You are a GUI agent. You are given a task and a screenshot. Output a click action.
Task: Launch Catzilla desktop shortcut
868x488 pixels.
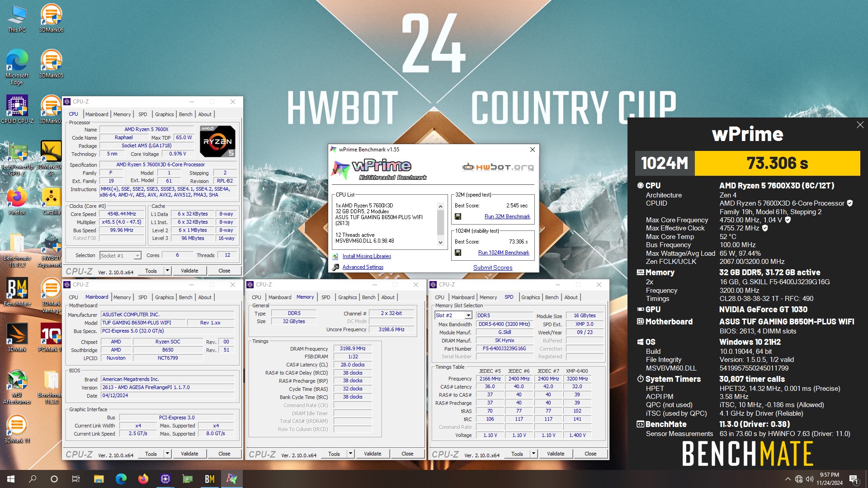click(51, 201)
